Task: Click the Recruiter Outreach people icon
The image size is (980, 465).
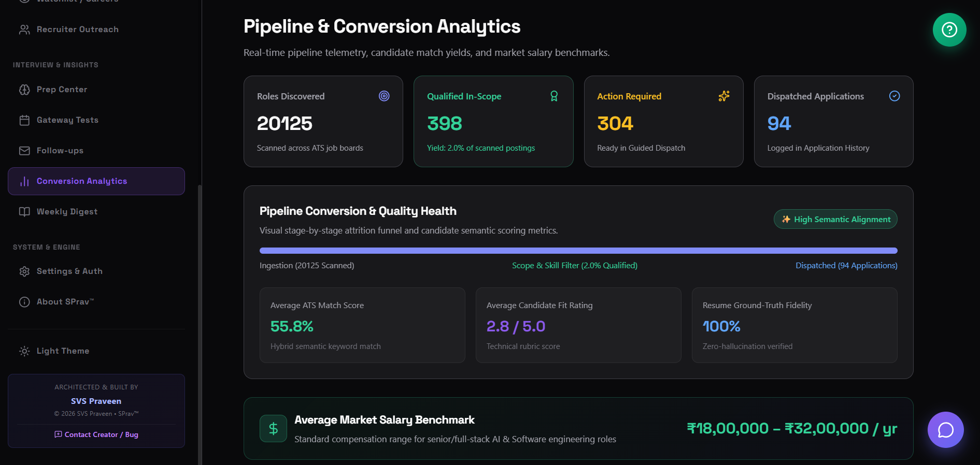Action: click(24, 30)
